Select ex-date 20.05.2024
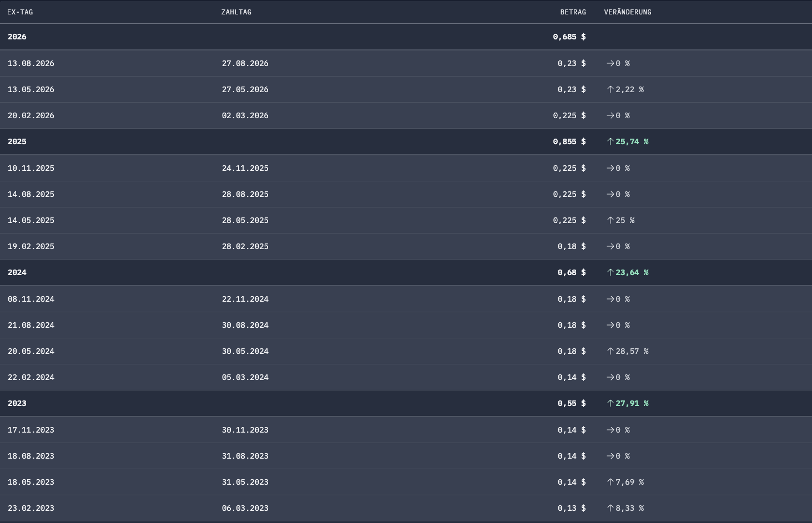The height and width of the screenshot is (523, 812). 31,351
